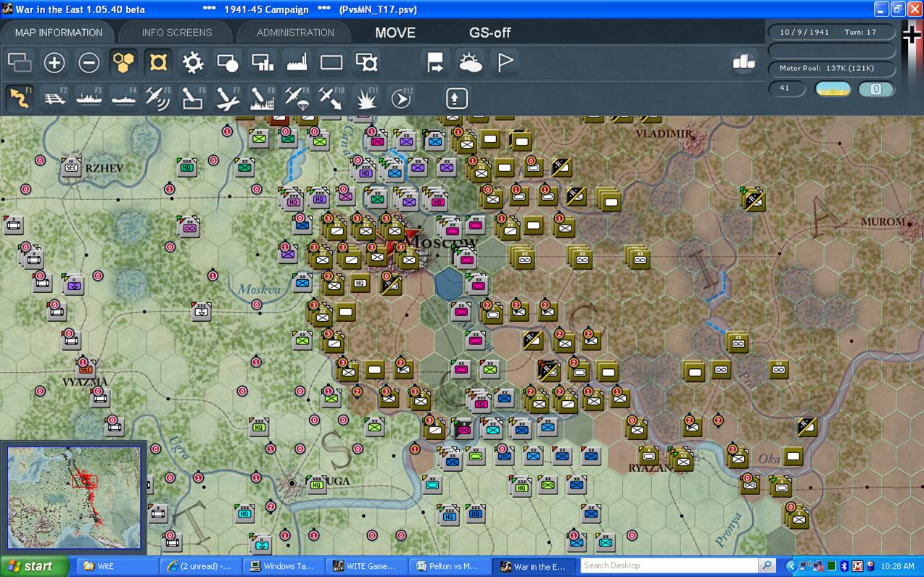
Task: Select the overlapping windows icon in toolbar
Action: coord(20,63)
